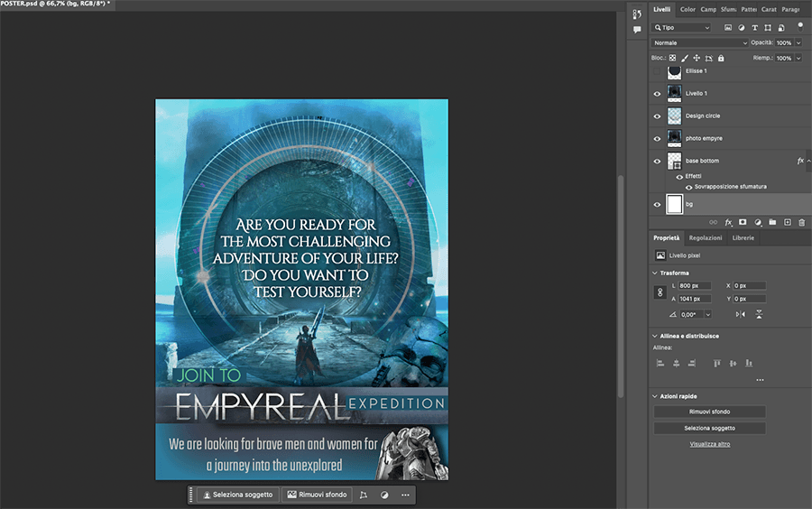The height and width of the screenshot is (509, 812).
Task: Open the Opacità percentage dropdown
Action: coord(797,42)
